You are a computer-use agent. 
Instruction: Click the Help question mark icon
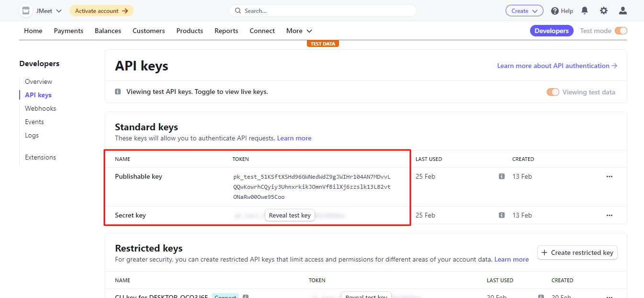point(554,10)
